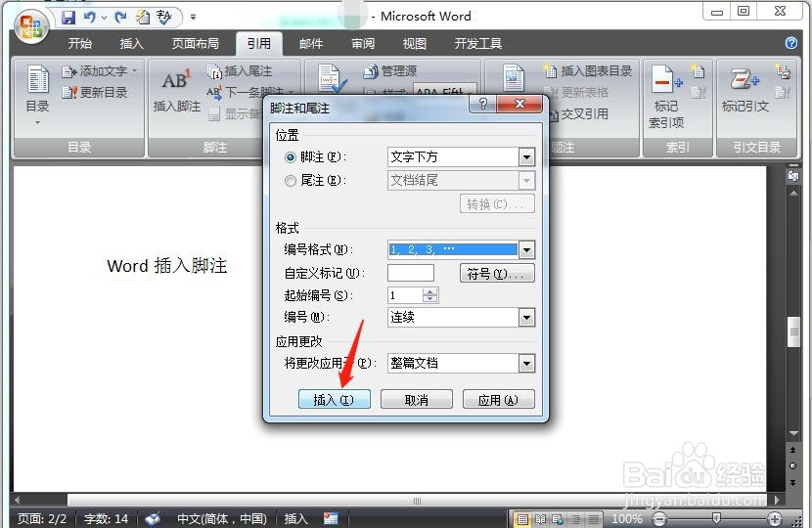
Task: Increase 起始编号 with up spinner
Action: (x=430, y=292)
